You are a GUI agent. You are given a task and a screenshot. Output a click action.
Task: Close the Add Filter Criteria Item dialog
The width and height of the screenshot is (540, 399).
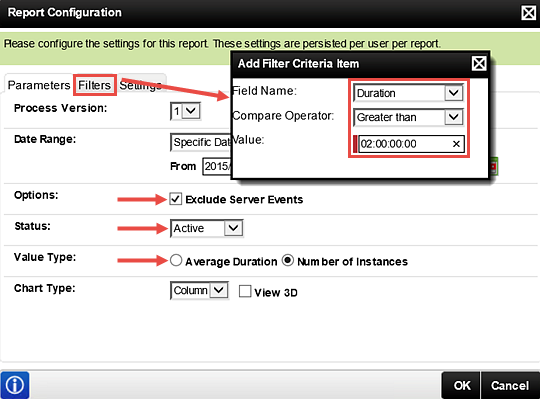pos(479,64)
